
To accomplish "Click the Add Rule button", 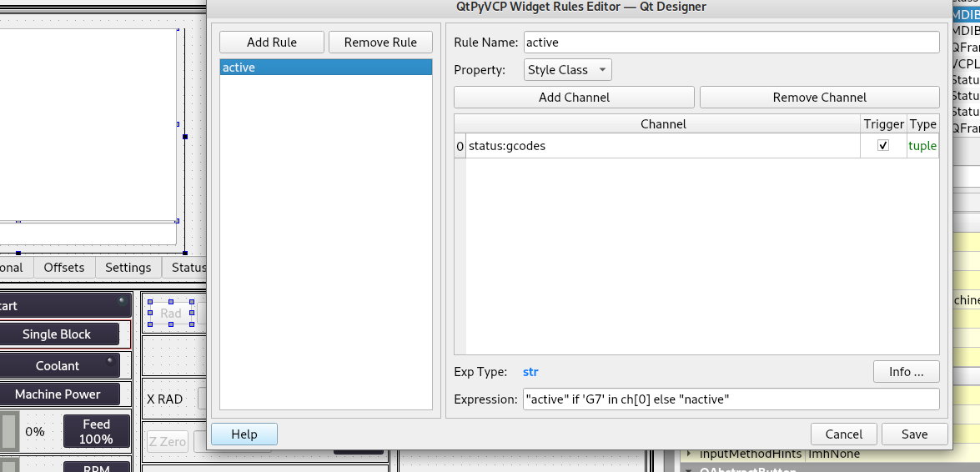I will coord(272,43).
